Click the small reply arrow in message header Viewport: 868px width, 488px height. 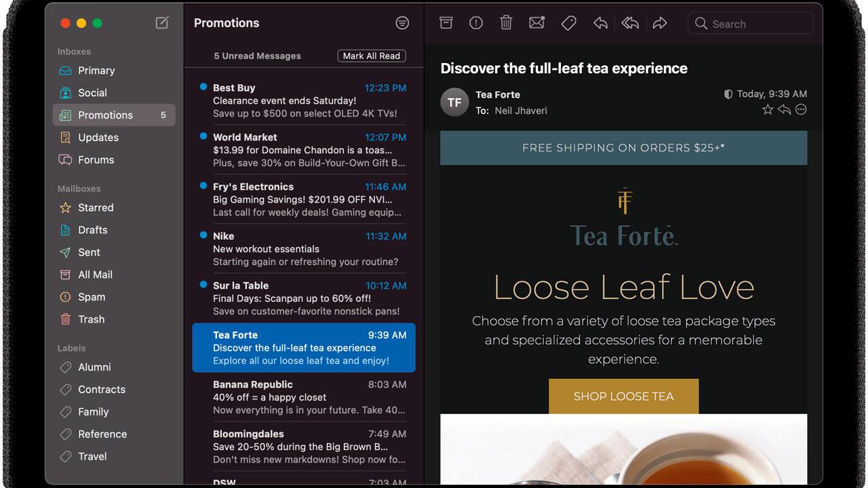click(785, 110)
